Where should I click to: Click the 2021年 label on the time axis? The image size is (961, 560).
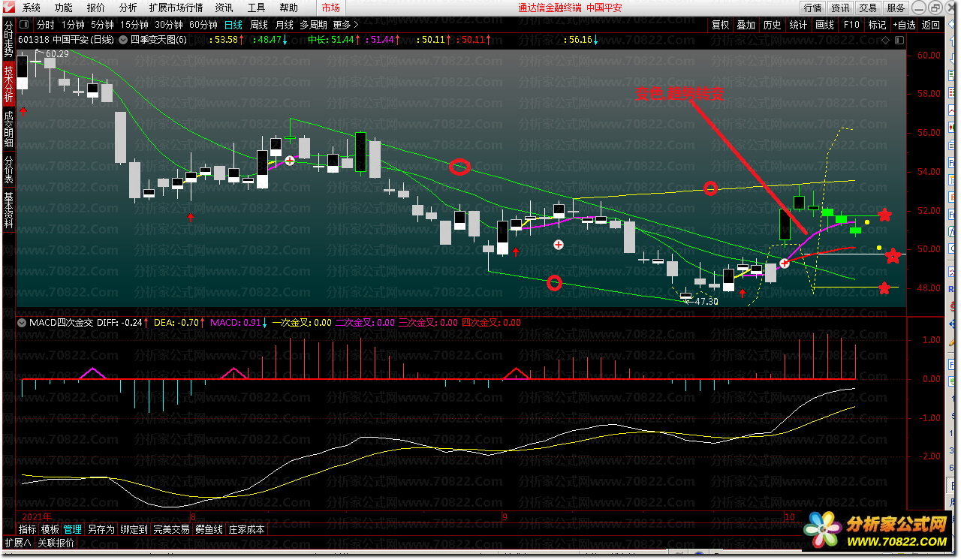coord(37,517)
